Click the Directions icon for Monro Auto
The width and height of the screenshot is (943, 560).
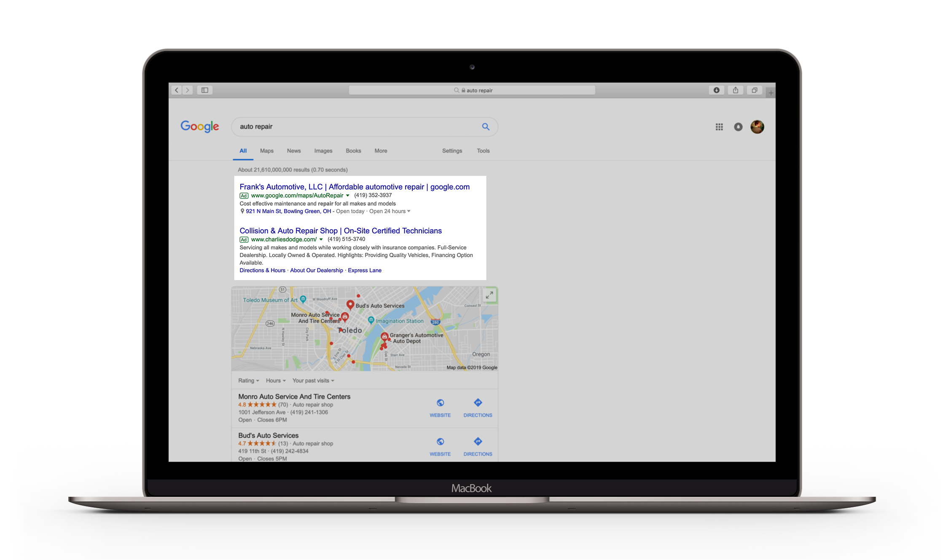coord(478,403)
